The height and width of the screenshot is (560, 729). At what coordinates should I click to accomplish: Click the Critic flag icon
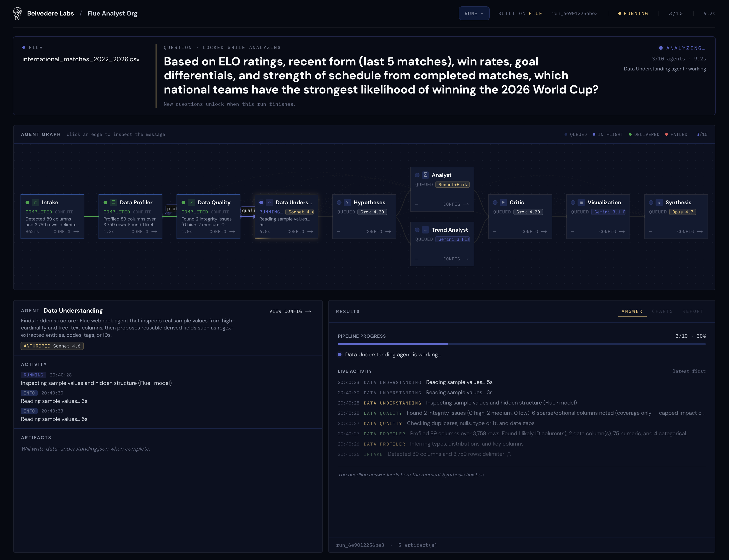(x=503, y=203)
